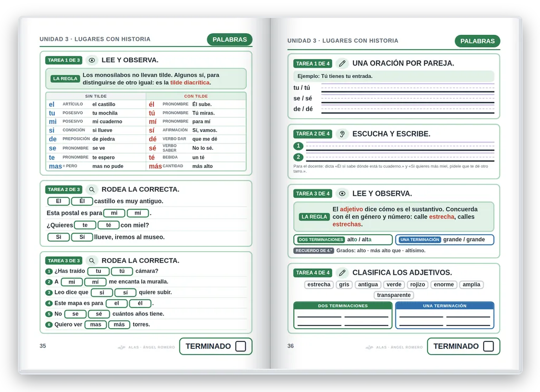Click the blue UNA TERMINACIÓN table header
The image size is (540, 392).
pyautogui.click(x=445, y=306)
